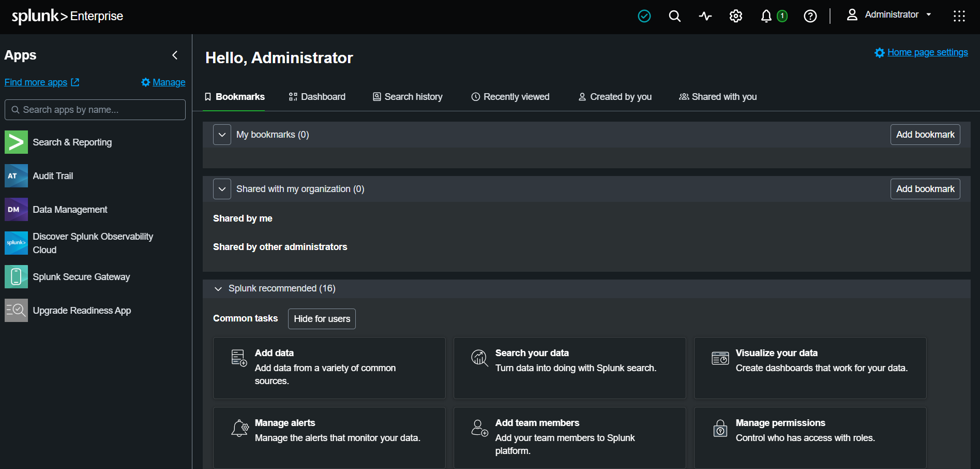Click the Manage alerts bell icon
The width and height of the screenshot is (980, 469).
click(x=240, y=428)
